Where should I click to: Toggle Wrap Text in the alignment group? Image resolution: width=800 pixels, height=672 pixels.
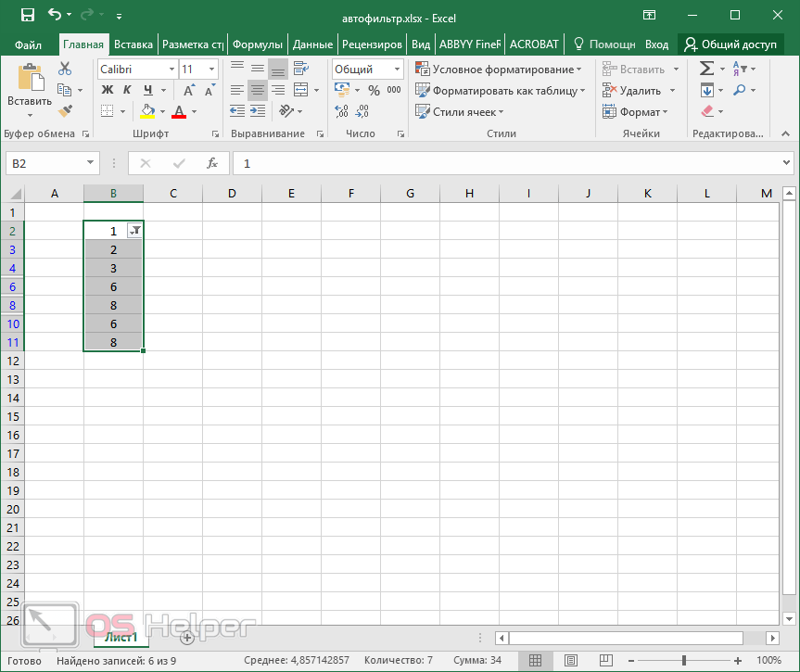(300, 69)
